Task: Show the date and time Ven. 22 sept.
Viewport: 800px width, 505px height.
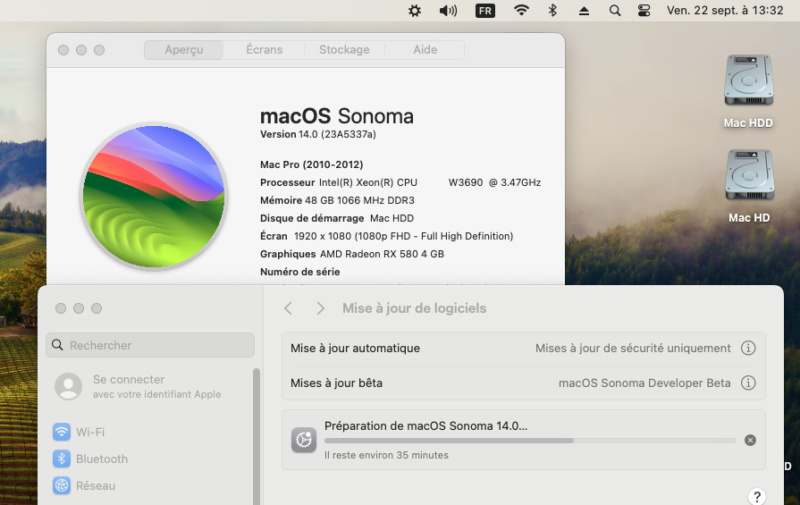Action: tap(724, 10)
